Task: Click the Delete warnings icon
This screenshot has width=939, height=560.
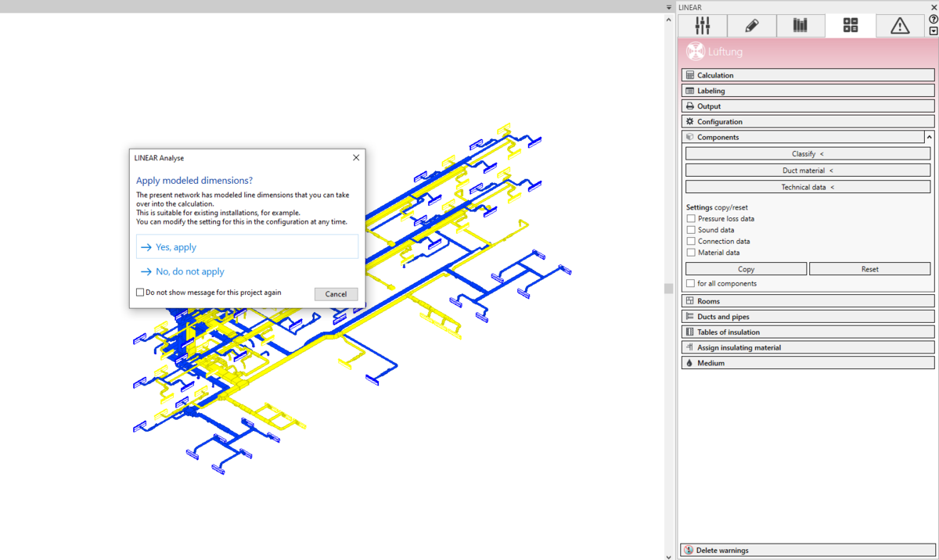Action: point(689,551)
